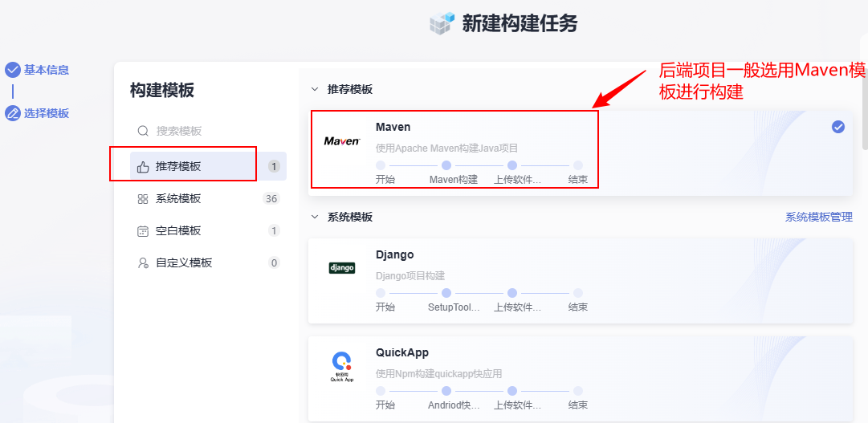Image resolution: width=868 pixels, height=423 pixels.
Task: Select the 推荐模板 category in sidebar
Action: tap(208, 166)
